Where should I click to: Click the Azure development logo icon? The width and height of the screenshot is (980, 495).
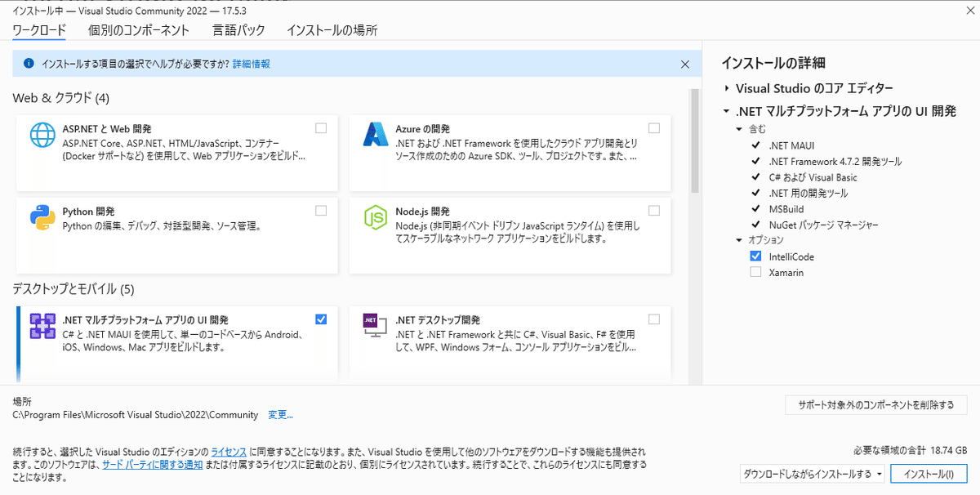click(375, 135)
